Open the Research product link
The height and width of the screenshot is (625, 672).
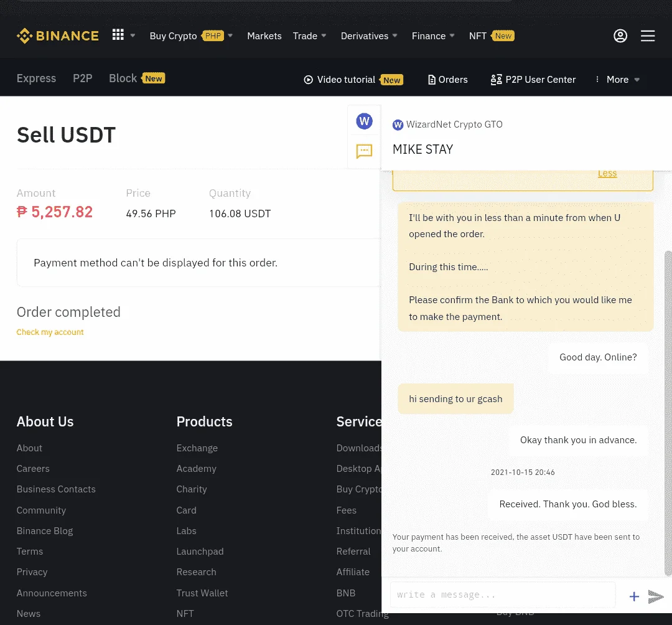coord(196,572)
